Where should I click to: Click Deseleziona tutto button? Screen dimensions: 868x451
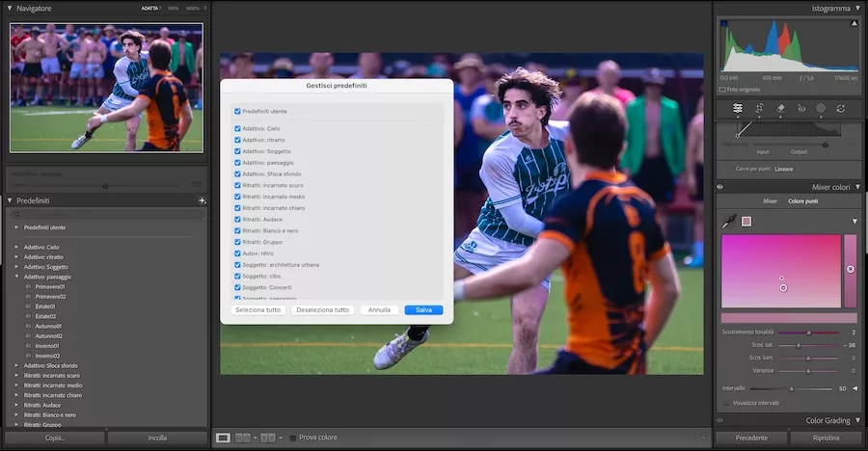tap(323, 310)
